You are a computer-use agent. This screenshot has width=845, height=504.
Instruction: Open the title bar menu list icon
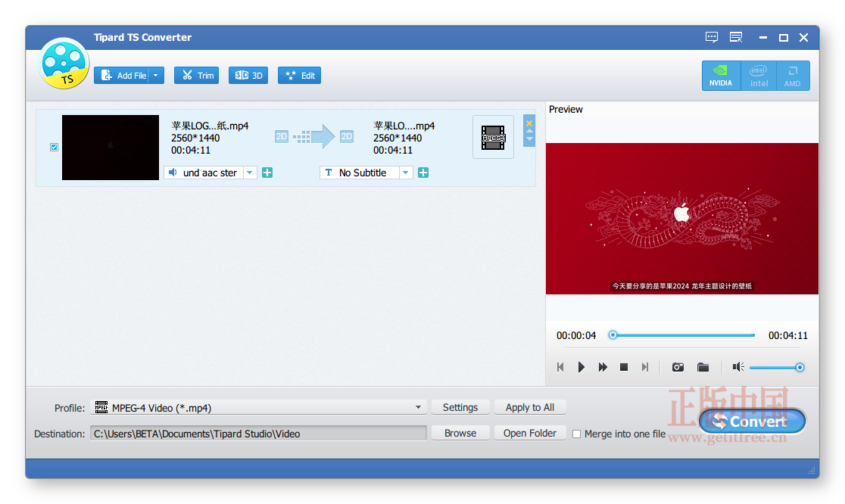[736, 37]
